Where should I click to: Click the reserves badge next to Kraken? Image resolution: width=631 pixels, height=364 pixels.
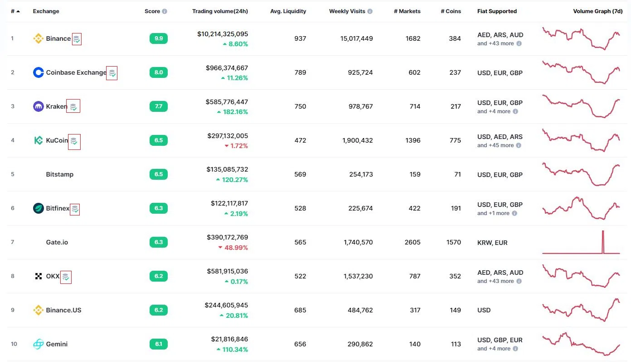[x=73, y=106]
